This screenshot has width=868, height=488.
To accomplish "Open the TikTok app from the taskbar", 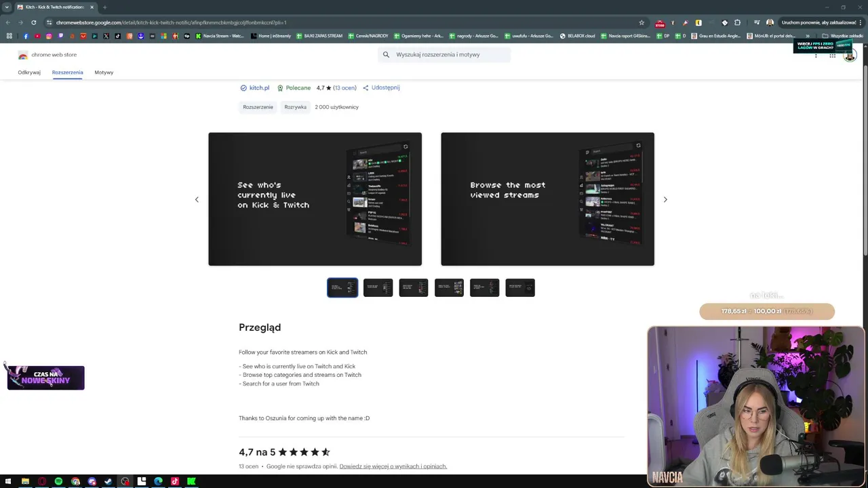I will click(175, 481).
